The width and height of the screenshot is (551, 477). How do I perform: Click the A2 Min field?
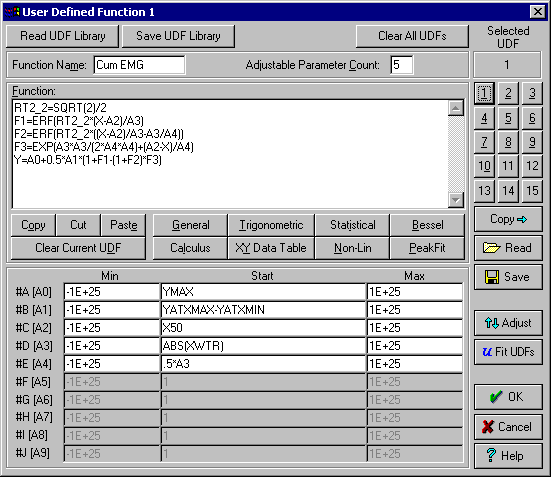coord(112,328)
